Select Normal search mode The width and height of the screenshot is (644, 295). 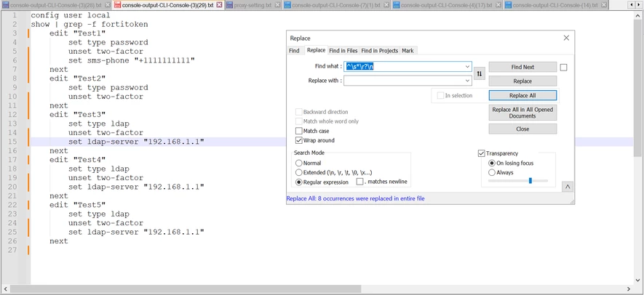(x=299, y=163)
